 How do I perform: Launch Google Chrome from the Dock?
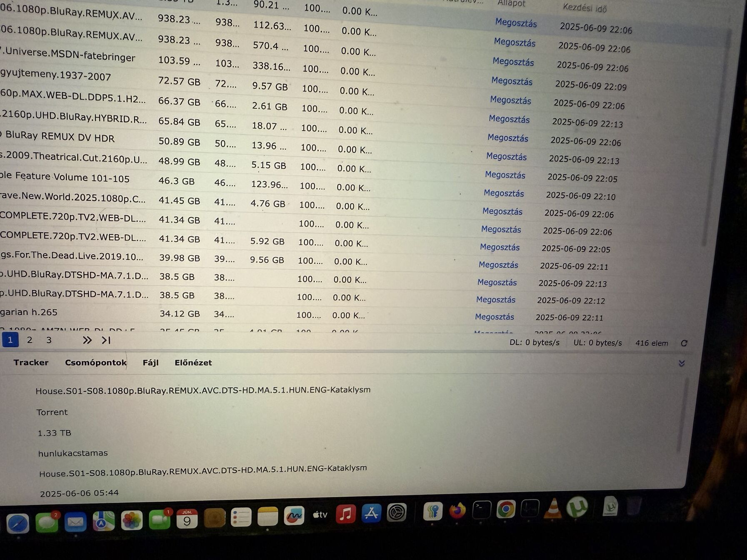click(506, 509)
